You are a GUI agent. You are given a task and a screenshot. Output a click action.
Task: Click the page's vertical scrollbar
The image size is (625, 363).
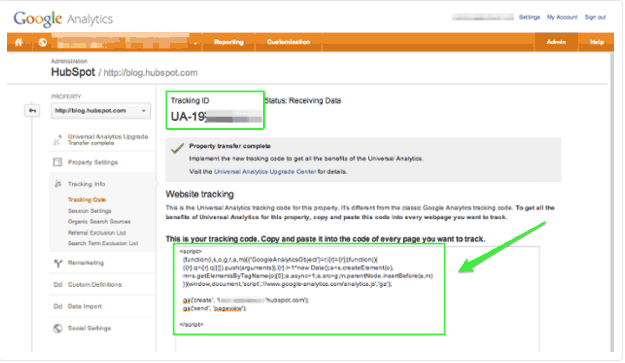click(x=612, y=201)
